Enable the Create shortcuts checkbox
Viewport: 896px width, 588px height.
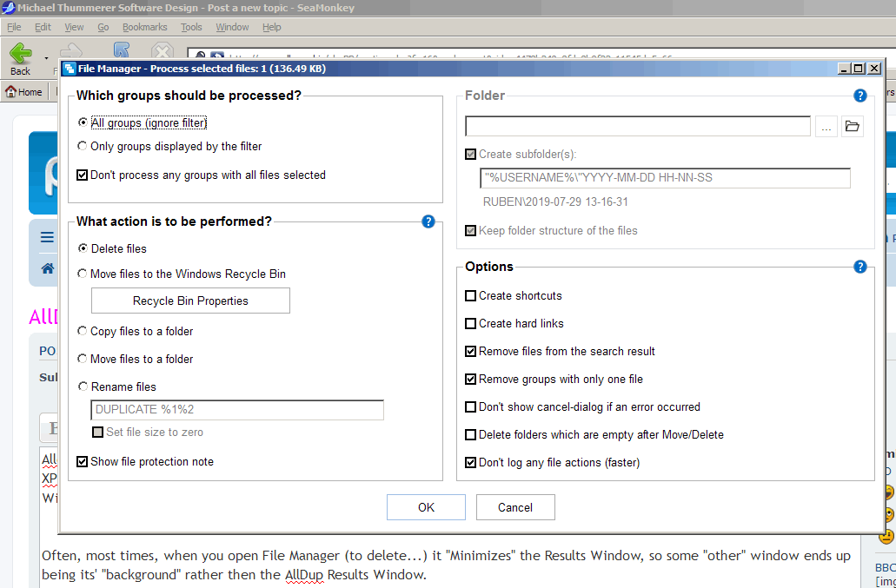(x=471, y=296)
